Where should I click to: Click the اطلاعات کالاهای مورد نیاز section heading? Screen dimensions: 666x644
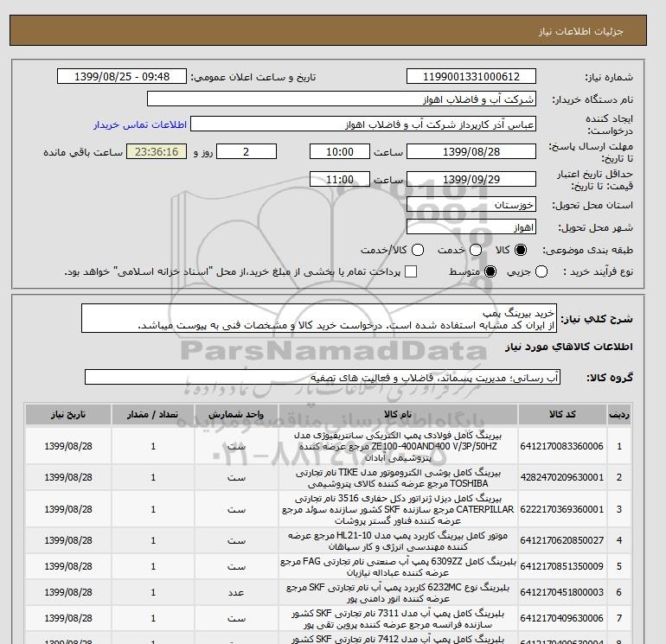click(569, 347)
